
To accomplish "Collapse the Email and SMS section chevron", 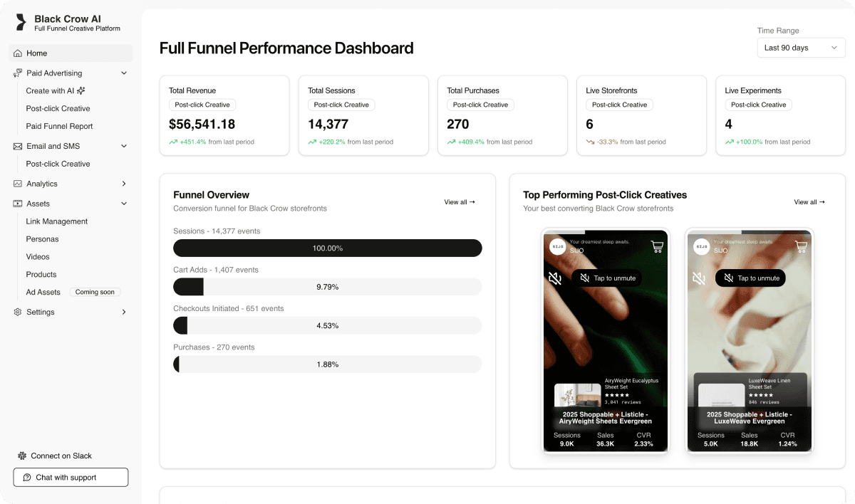I will tap(124, 146).
